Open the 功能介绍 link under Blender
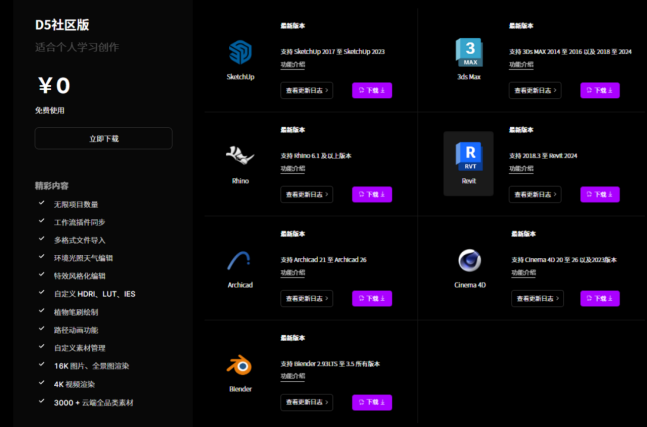This screenshot has height=427, width=647. click(293, 376)
